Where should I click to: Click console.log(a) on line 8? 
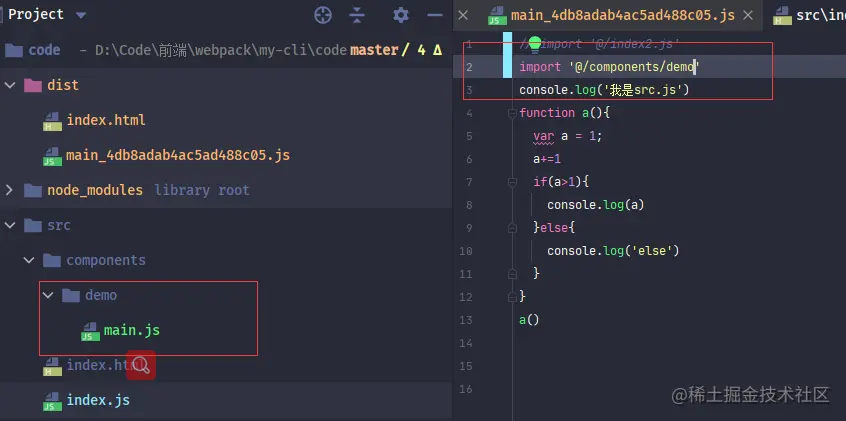pyautogui.click(x=596, y=205)
